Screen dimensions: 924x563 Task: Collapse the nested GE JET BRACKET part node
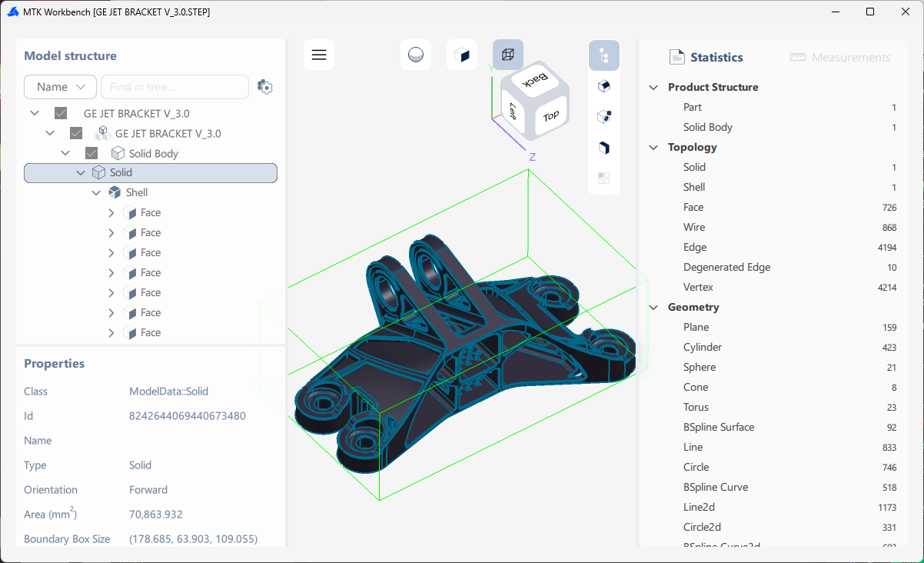pos(50,133)
